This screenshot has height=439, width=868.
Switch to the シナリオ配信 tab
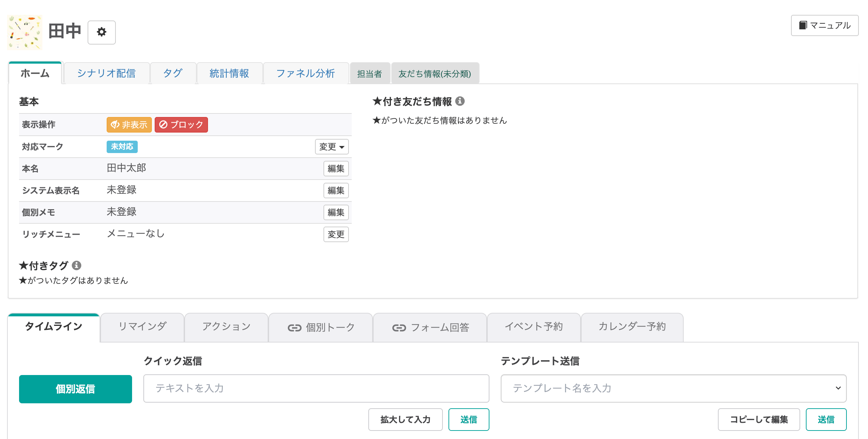(x=106, y=73)
